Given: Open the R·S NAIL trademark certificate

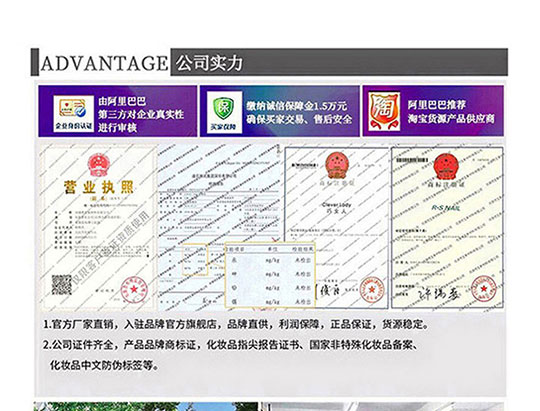Looking at the screenshot, I should coord(447,228).
